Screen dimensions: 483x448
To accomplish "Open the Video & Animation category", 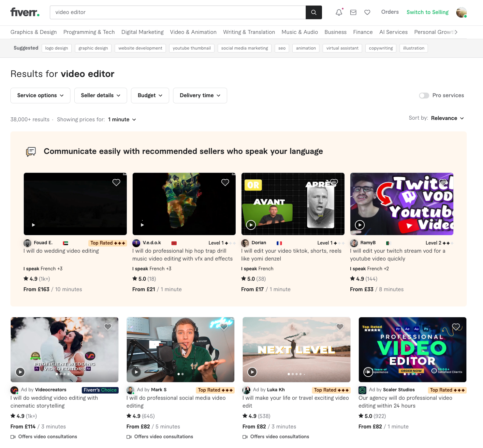I will [193, 32].
